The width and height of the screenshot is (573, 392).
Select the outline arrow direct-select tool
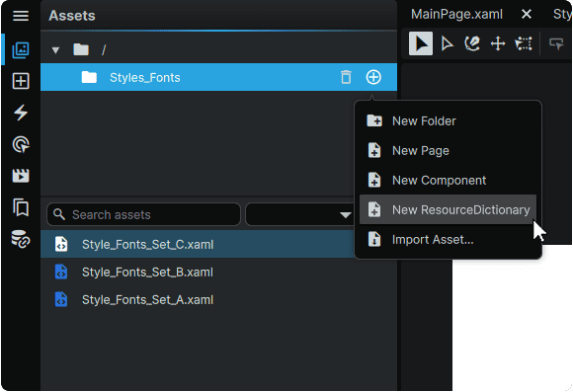click(447, 43)
